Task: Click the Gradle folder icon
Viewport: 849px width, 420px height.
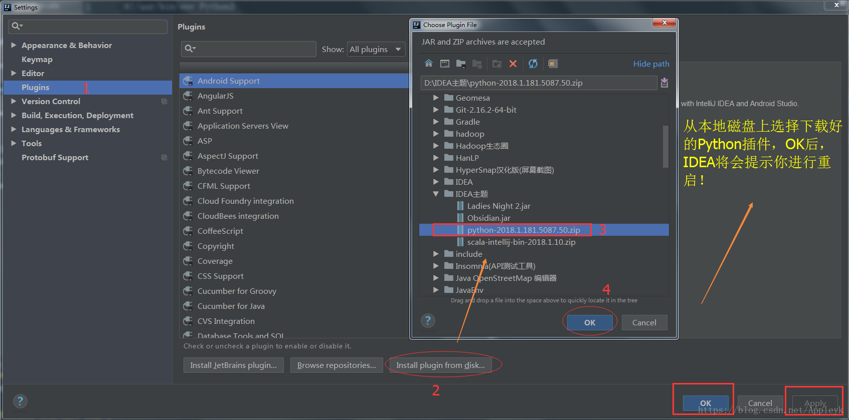Action: [448, 122]
